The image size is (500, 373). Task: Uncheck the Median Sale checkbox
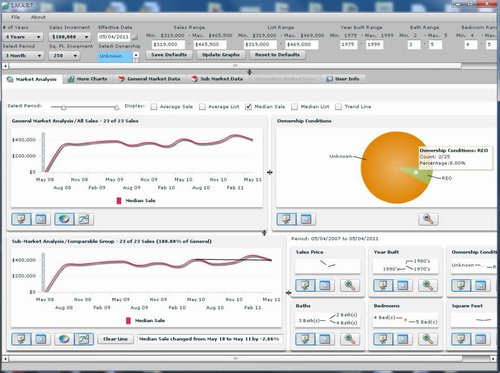[248, 107]
